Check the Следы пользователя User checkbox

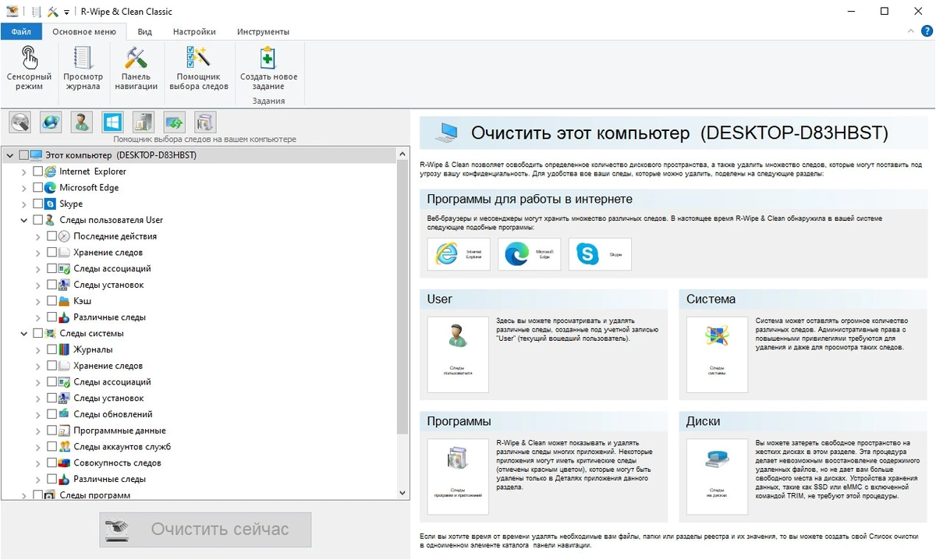[x=37, y=220]
